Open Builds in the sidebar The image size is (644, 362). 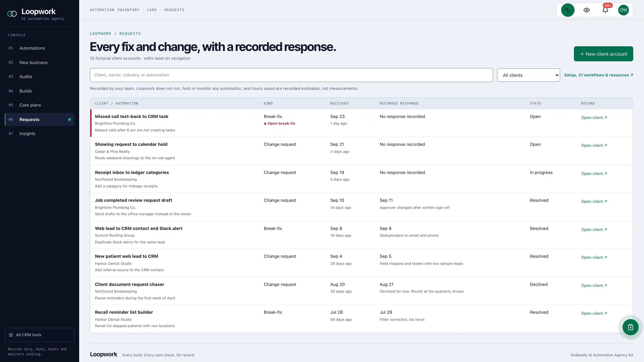pyautogui.click(x=40, y=91)
